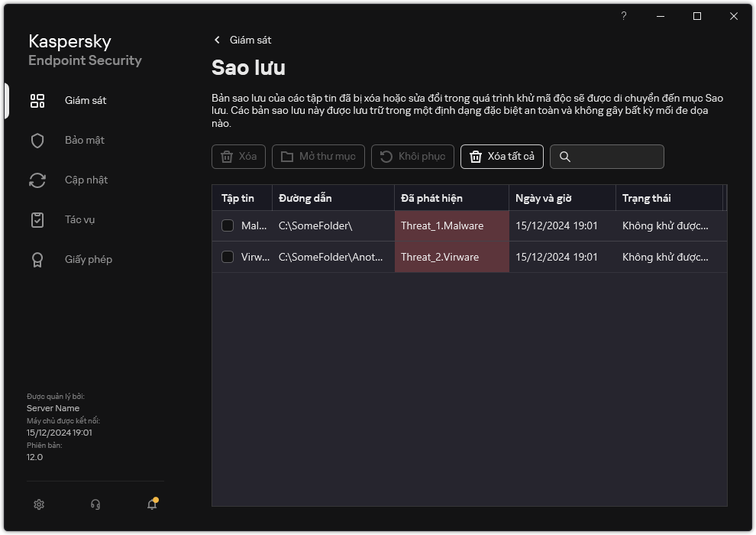Click Xóa tất cả button
This screenshot has height=535, width=756.
tap(502, 157)
